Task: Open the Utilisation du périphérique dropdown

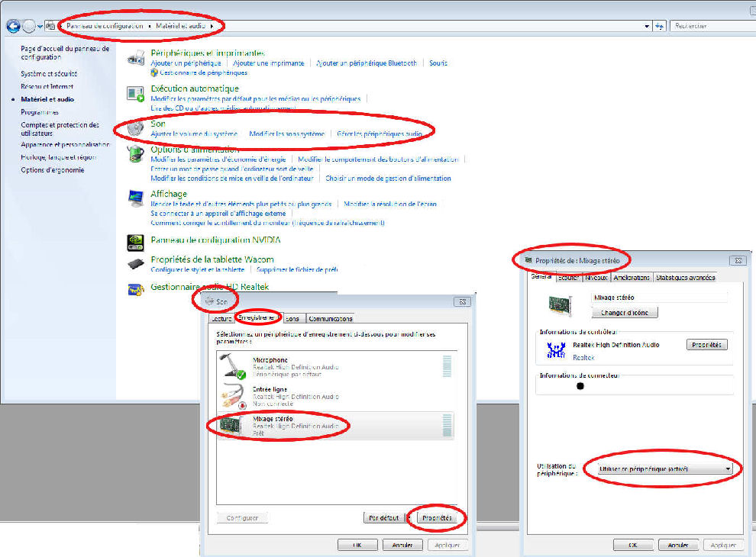Action: [665, 468]
